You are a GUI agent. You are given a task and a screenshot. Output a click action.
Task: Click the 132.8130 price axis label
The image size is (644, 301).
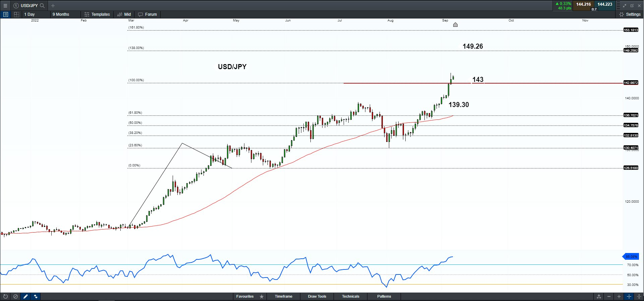click(631, 136)
